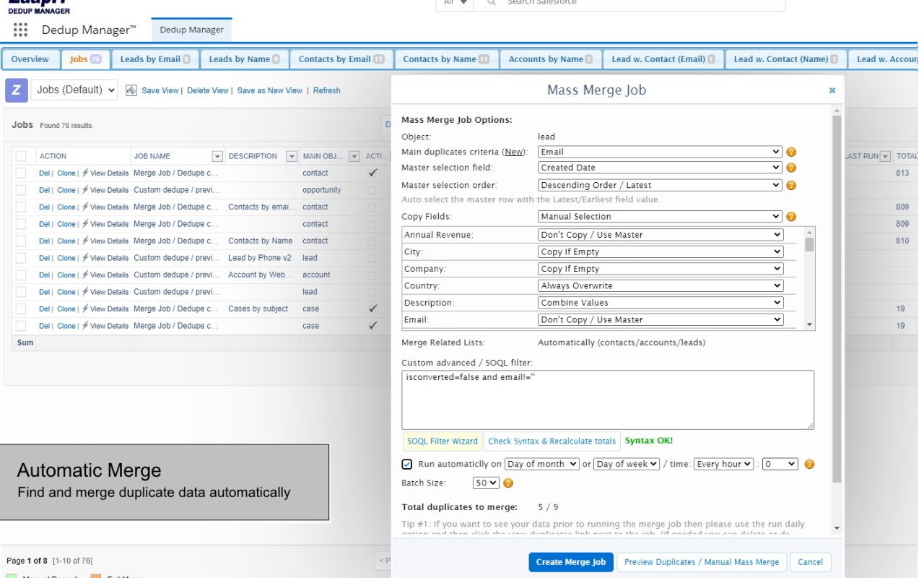Open the Accounts by Name tab
924x578 pixels.
pyautogui.click(x=550, y=59)
